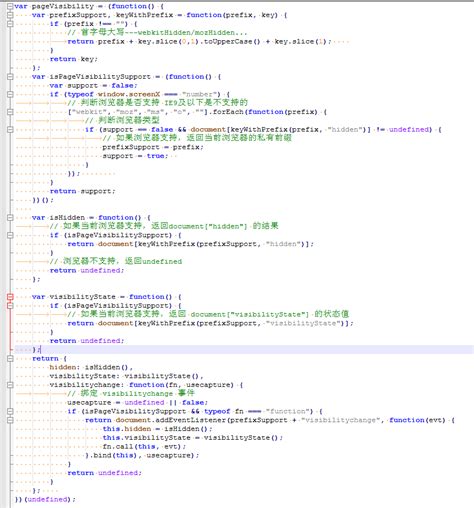
Task: Click the final '})(undefined);' line
Action: [45, 499]
